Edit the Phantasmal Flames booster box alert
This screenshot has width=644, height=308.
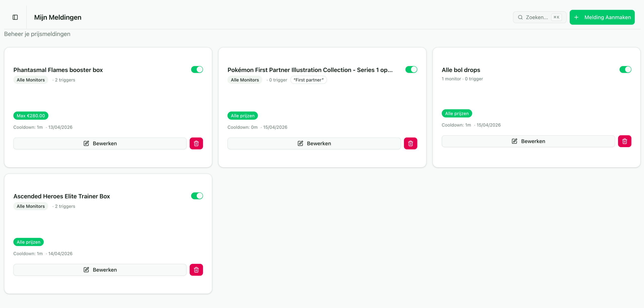click(100, 144)
